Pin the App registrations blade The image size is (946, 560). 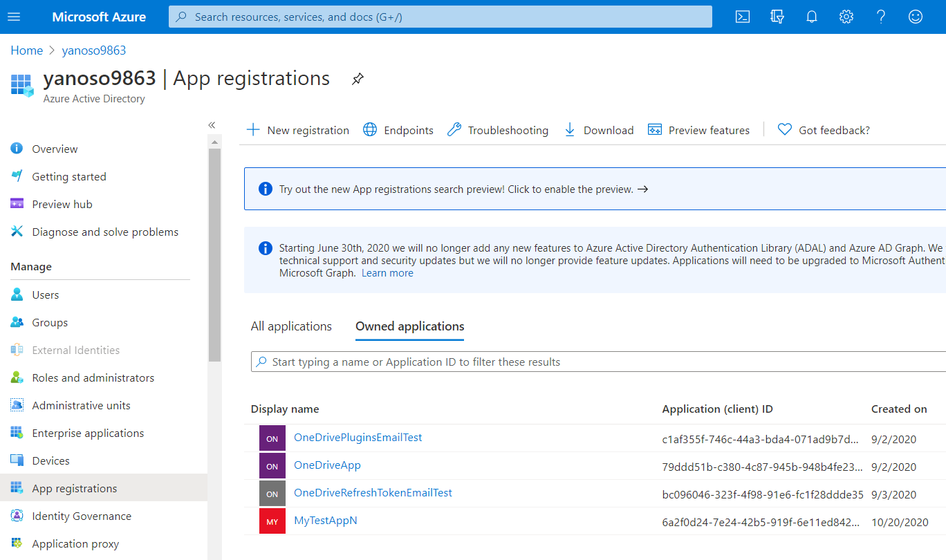[358, 79]
